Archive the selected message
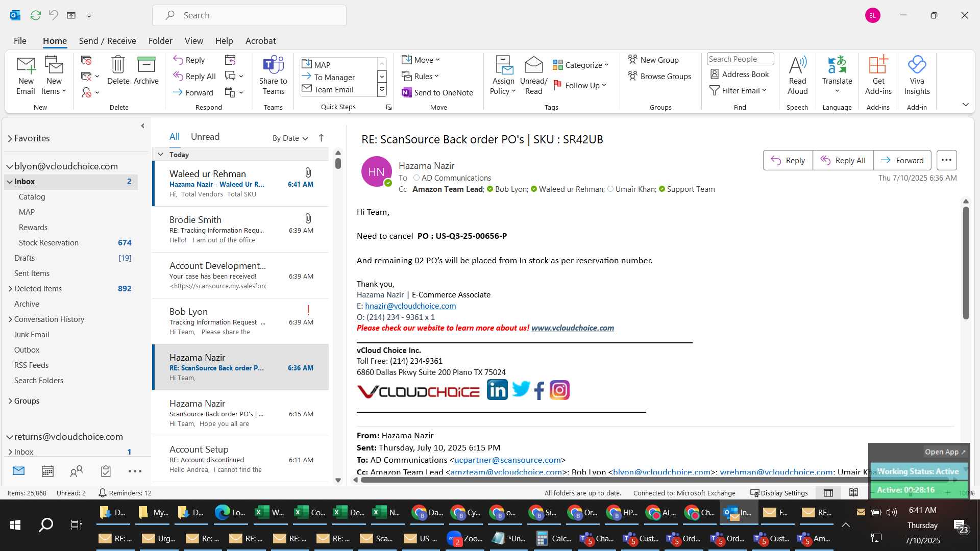Viewport: 980px width, 551px height. tap(146, 70)
